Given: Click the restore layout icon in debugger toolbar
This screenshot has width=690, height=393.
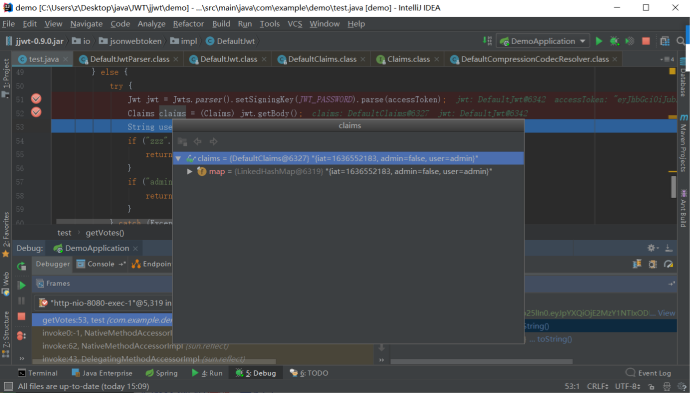Looking at the screenshot, I should coord(637,264).
